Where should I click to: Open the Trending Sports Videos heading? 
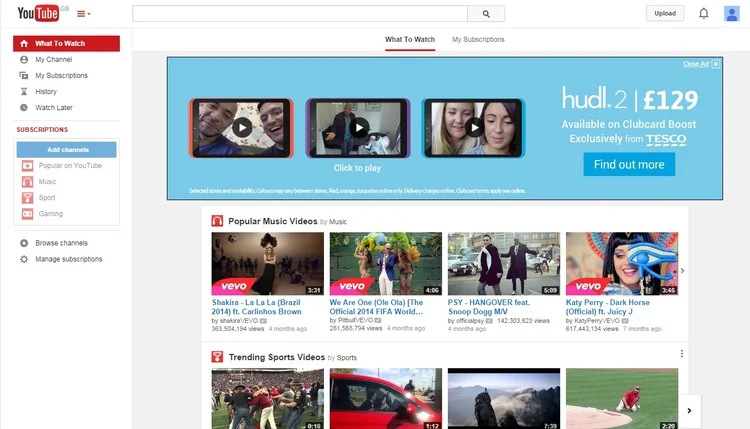coord(276,357)
